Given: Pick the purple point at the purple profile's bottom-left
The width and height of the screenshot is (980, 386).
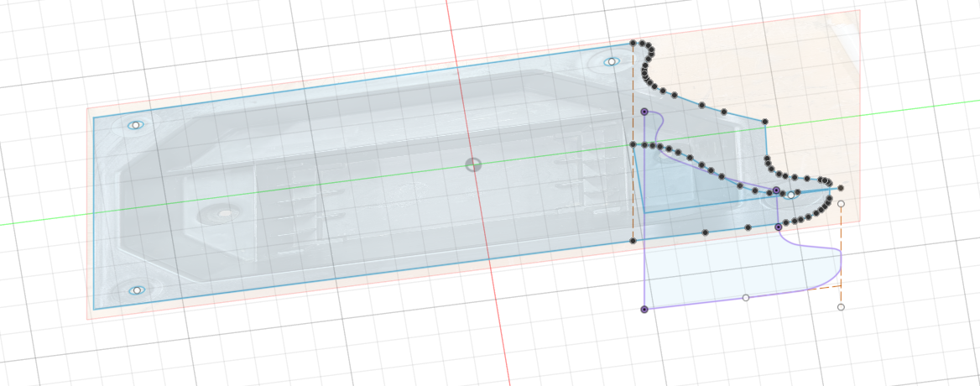Looking at the screenshot, I should 644,310.
